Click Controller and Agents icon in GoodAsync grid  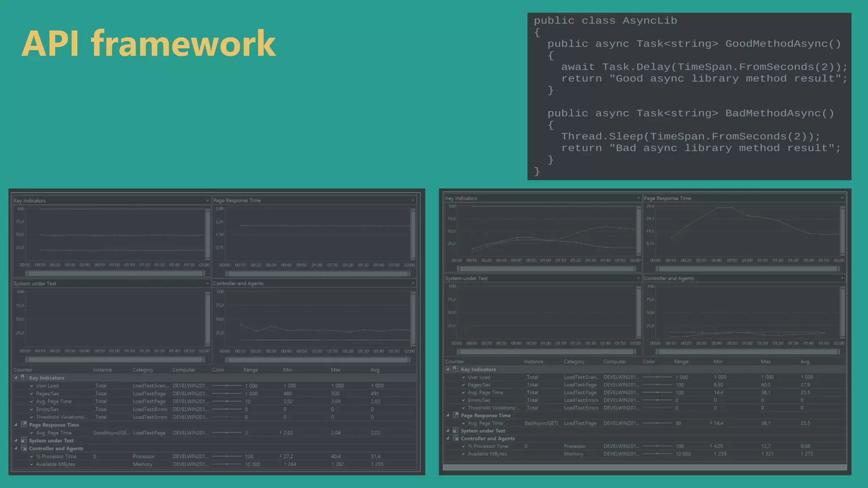coord(24,448)
